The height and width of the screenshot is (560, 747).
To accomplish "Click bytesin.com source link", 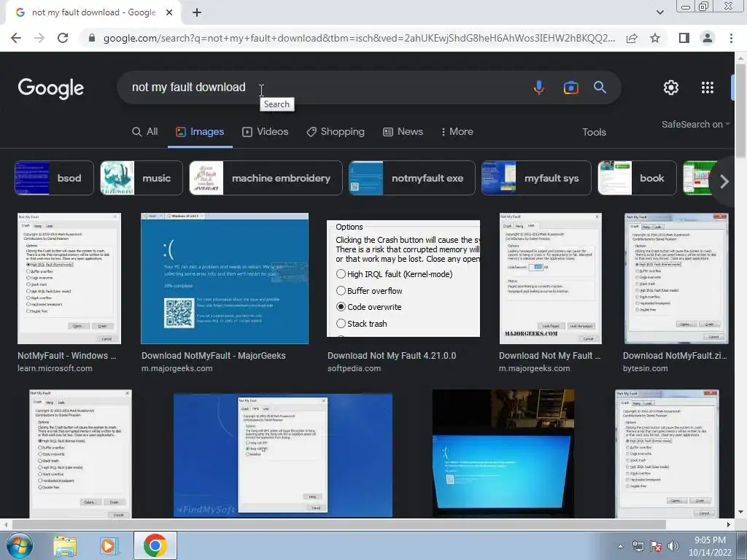I will click(x=645, y=368).
